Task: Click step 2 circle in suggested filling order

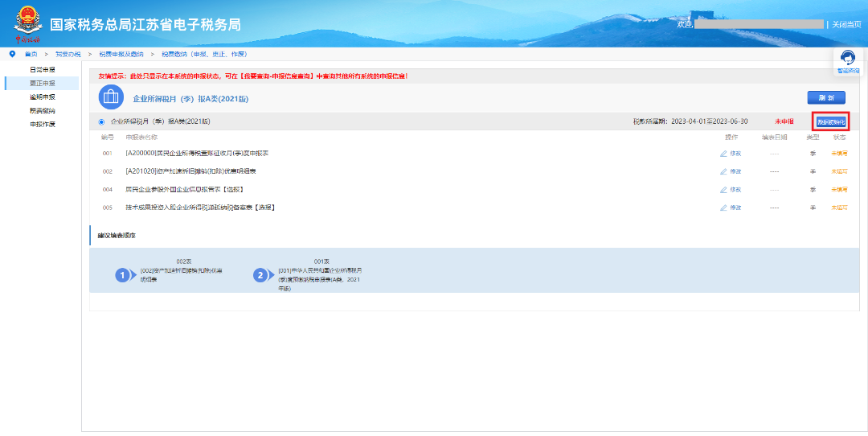Action: [260, 275]
